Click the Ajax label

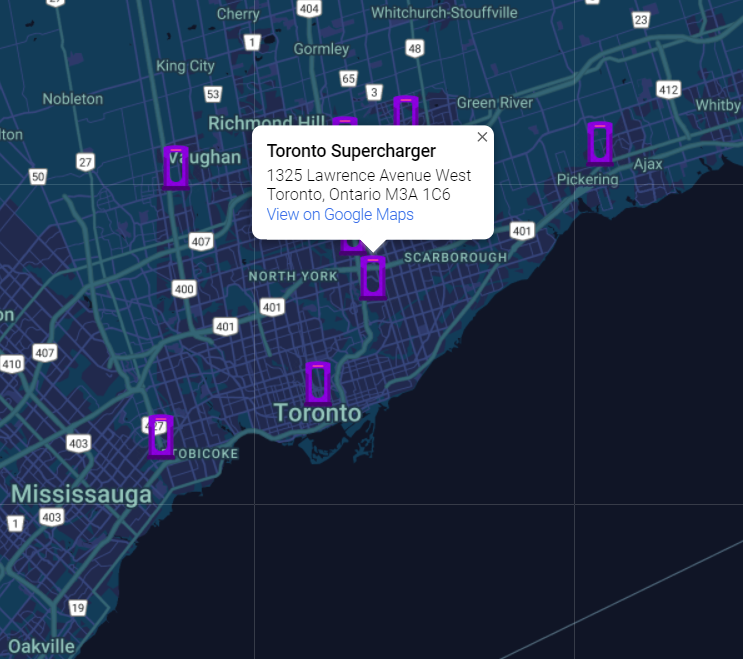pyautogui.click(x=648, y=164)
